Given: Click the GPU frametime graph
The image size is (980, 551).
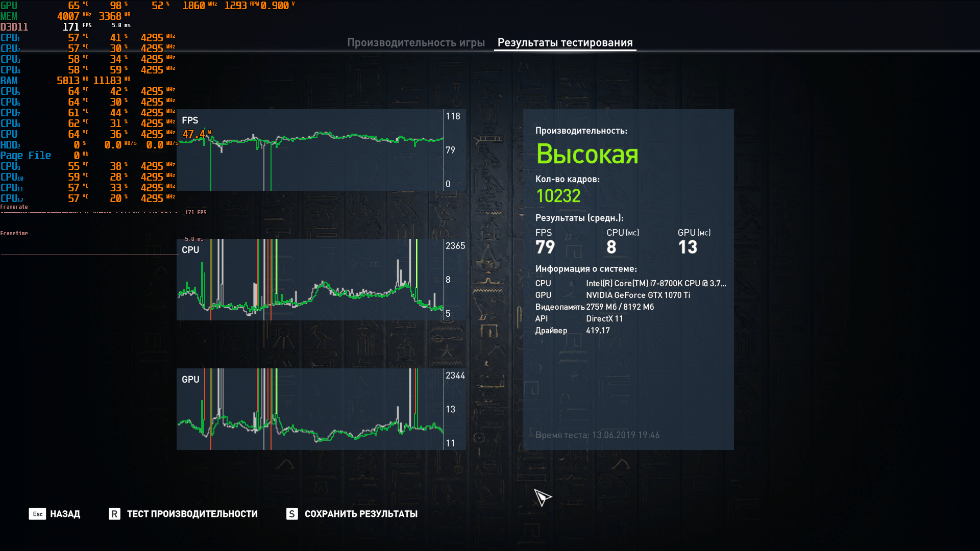Looking at the screenshot, I should (x=310, y=409).
